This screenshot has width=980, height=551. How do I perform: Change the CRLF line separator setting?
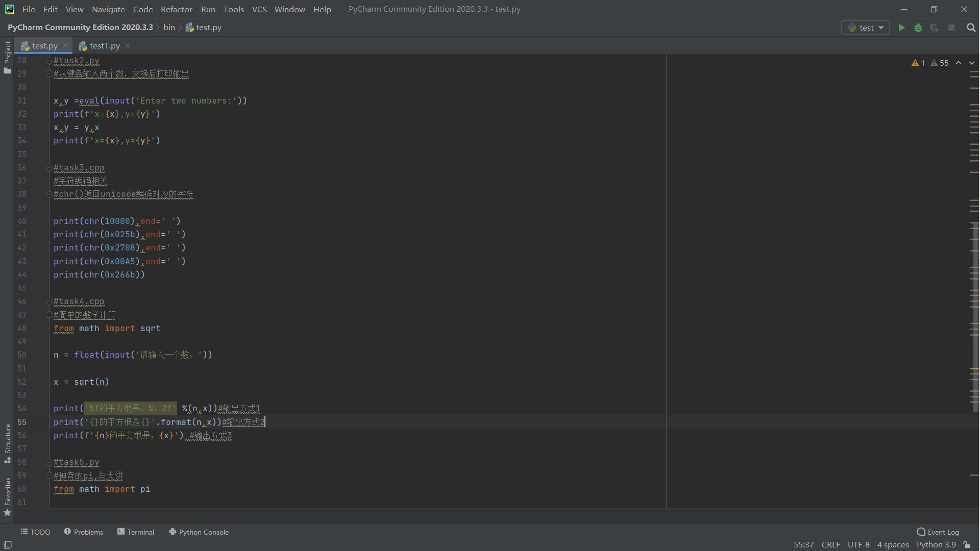[x=830, y=545]
